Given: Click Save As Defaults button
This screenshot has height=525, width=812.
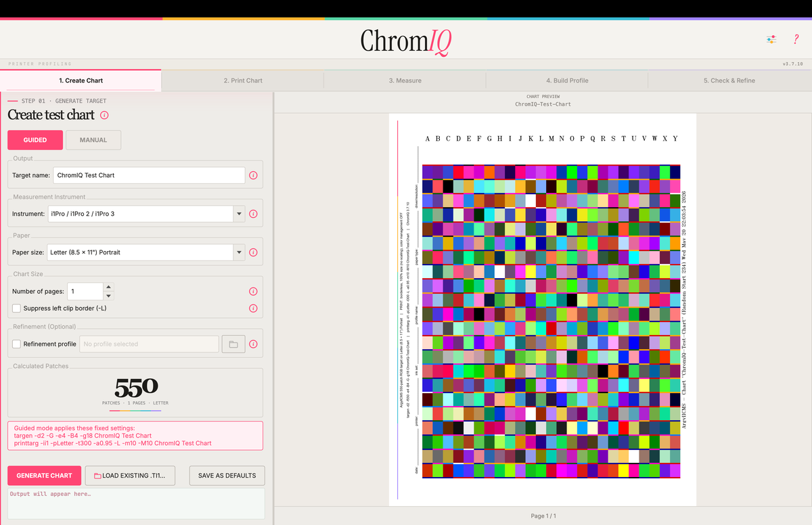Looking at the screenshot, I should coord(227,476).
